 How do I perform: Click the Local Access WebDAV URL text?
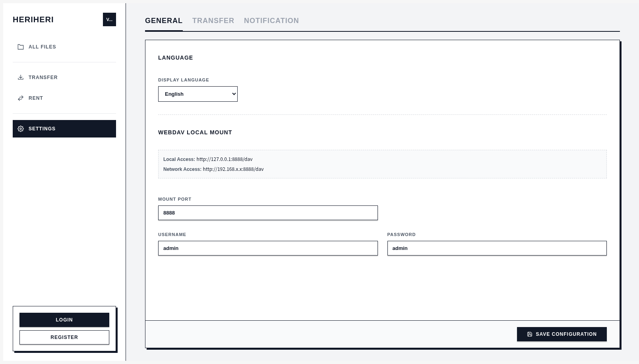click(x=225, y=159)
